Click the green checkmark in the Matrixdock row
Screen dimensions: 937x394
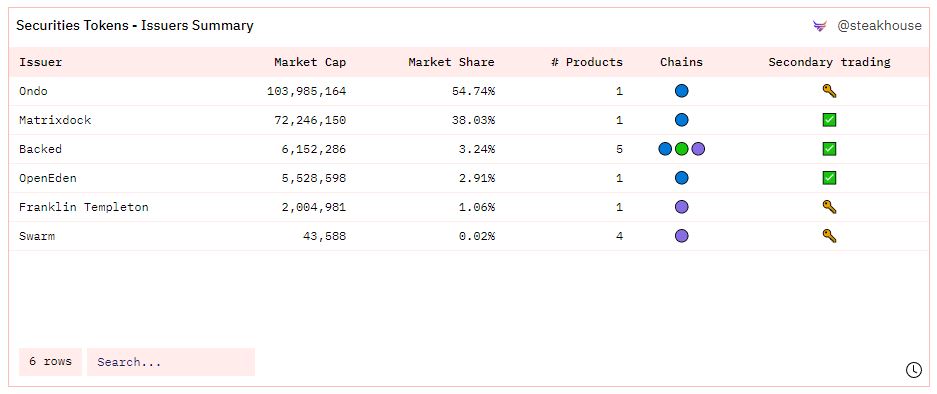coord(829,120)
